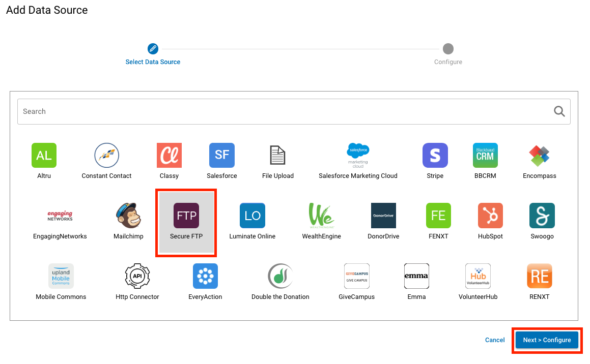This screenshot has height=364, width=590.
Task: Select the HubSpot connector icon
Action: (x=490, y=216)
